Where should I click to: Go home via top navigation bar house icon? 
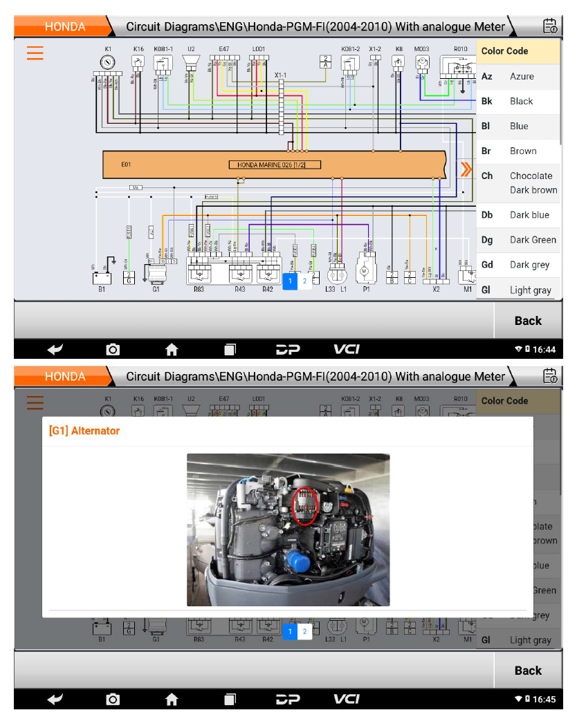click(x=172, y=349)
